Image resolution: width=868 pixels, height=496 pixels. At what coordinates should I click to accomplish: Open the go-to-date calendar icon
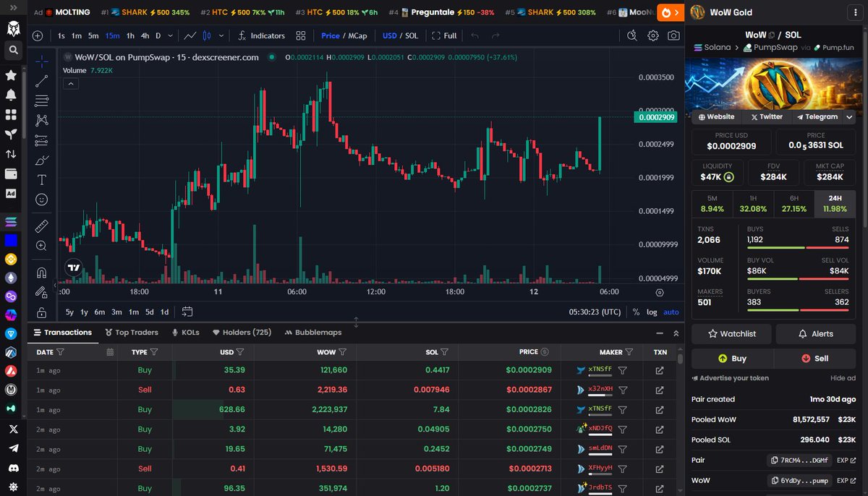tap(187, 312)
